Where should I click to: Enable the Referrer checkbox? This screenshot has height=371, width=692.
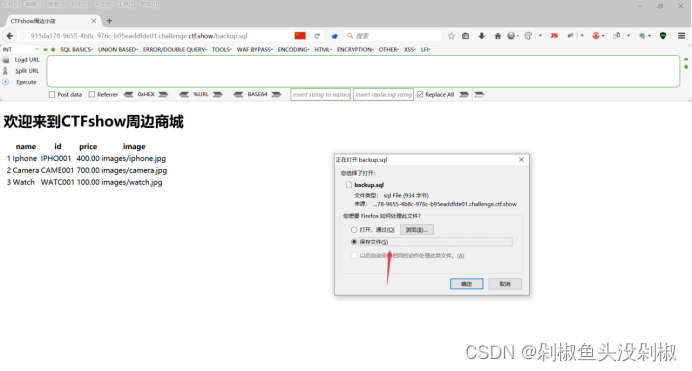92,94
